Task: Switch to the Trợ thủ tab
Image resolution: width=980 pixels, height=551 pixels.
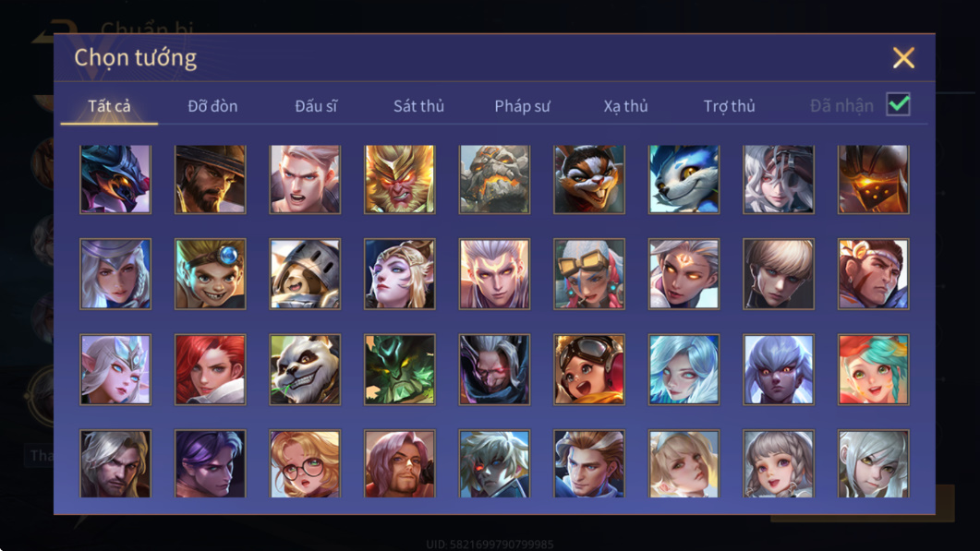Action: 729,106
